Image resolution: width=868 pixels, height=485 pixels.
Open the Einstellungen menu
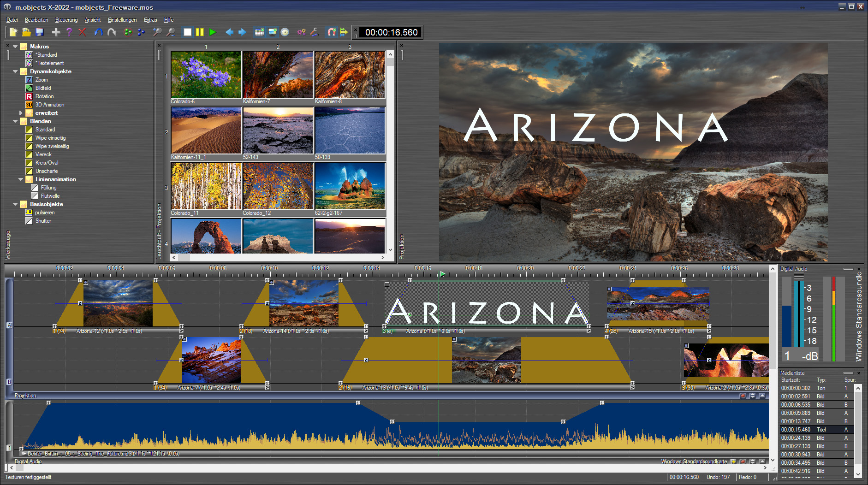[x=122, y=20]
